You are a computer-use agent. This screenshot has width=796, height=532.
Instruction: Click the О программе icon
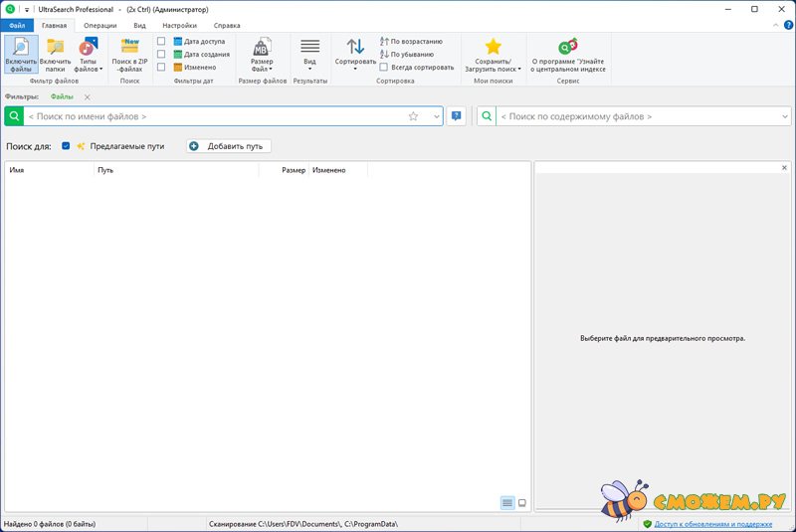coord(568,48)
